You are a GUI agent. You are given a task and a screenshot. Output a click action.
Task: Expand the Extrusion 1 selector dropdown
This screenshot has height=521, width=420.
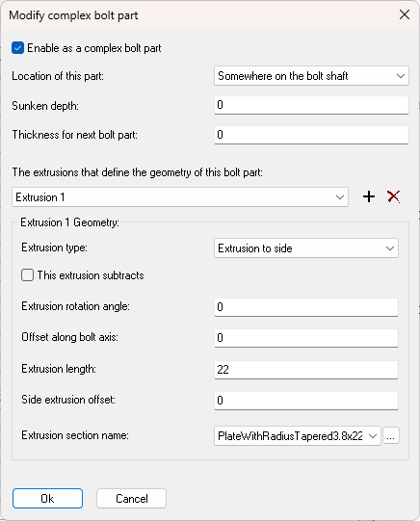(x=180, y=197)
